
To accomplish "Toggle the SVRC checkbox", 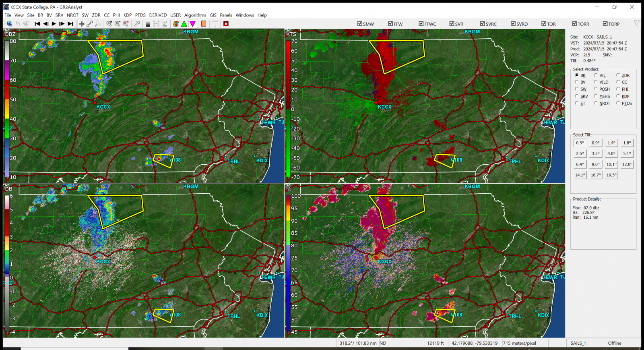I will pyautogui.click(x=482, y=24).
